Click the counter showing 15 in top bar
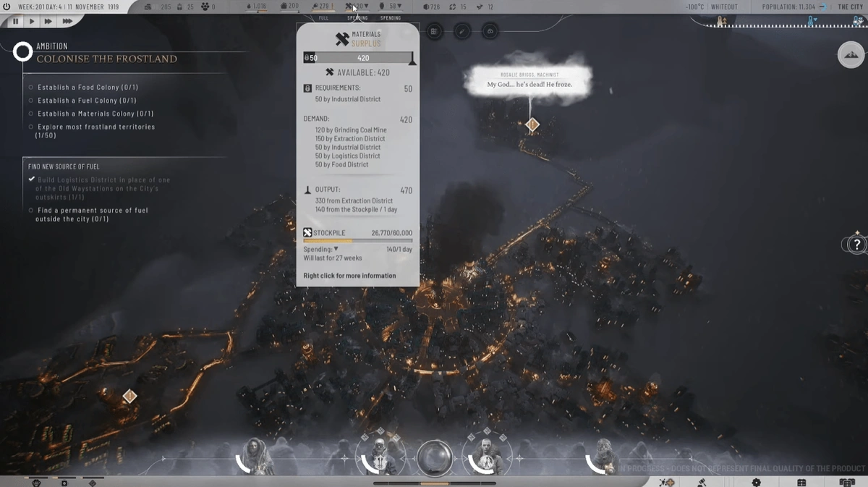 459,7
